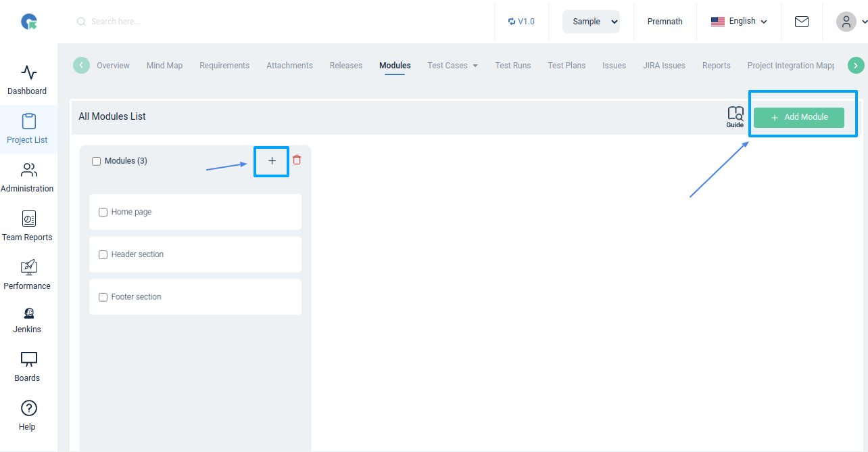The width and height of the screenshot is (868, 452).
Task: Check the Home page module checkbox
Action: tap(103, 212)
